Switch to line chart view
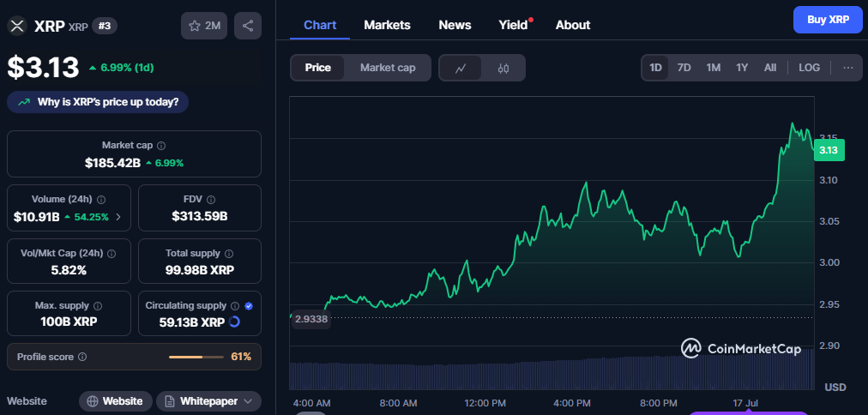The height and width of the screenshot is (415, 868). (461, 68)
